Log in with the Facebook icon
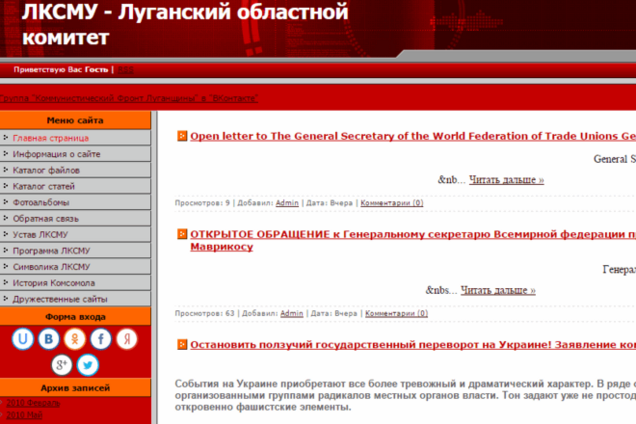This screenshot has width=636, height=424. tap(101, 339)
